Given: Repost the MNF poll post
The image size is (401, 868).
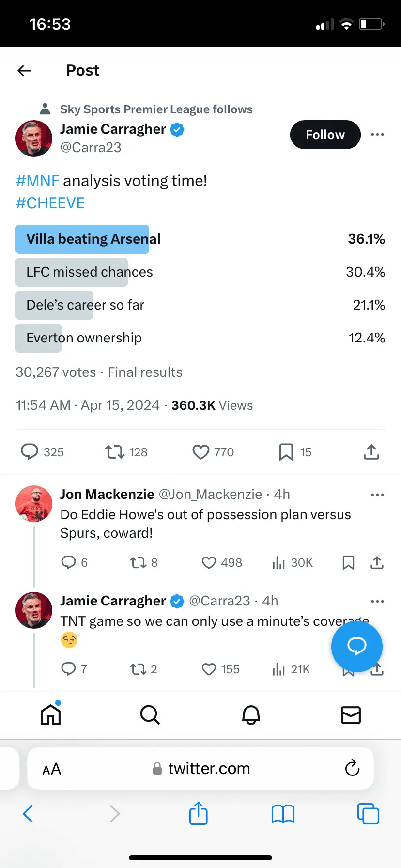Looking at the screenshot, I should pyautogui.click(x=115, y=452).
